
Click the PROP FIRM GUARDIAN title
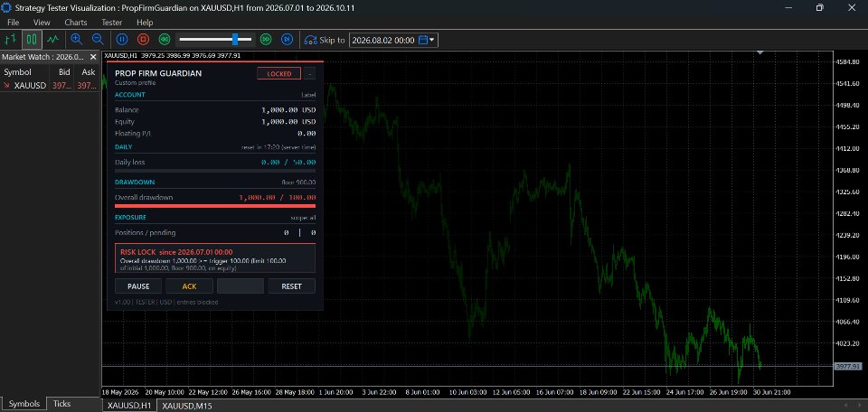158,73
